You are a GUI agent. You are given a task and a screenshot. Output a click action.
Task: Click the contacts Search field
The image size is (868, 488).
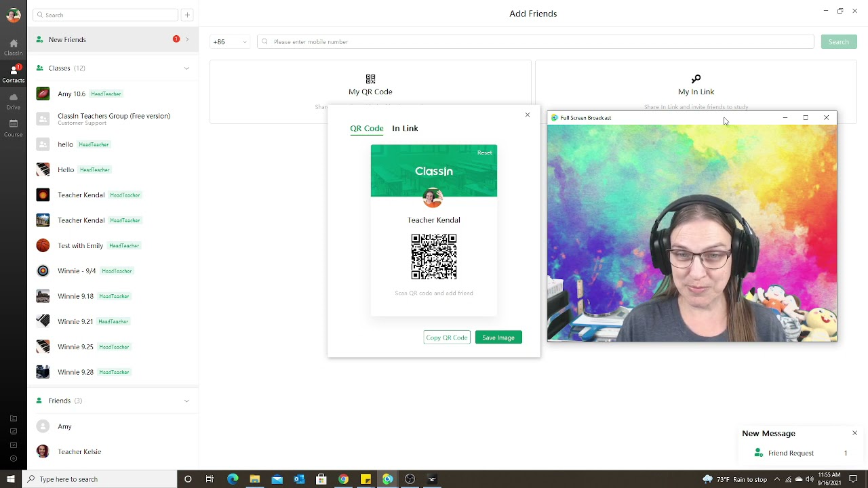[x=105, y=15]
